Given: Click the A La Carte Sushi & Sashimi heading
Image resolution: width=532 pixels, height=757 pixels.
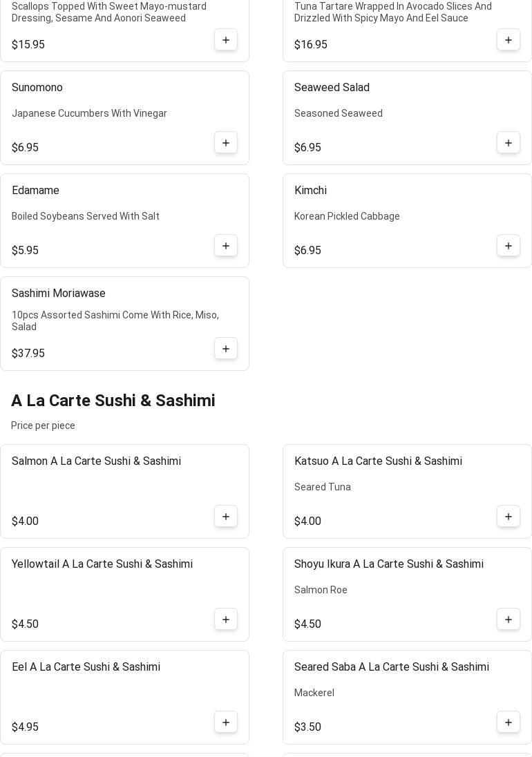Looking at the screenshot, I should pyautogui.click(x=113, y=401).
